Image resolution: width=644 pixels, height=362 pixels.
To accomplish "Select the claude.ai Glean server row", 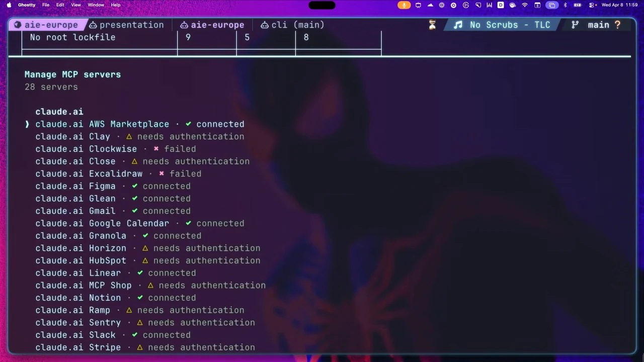I will coord(113,199).
